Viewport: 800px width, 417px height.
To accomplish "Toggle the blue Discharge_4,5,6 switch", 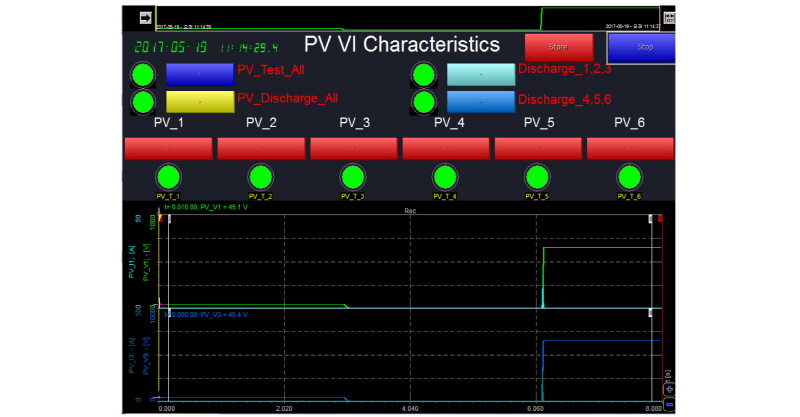I will (480, 101).
